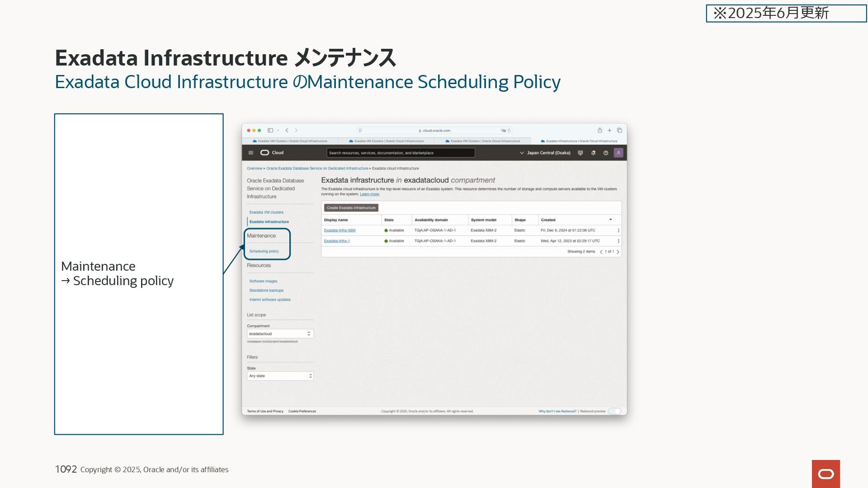Image resolution: width=868 pixels, height=488 pixels.
Task: Expand the Japan Central (Osaka) region dropdown
Action: click(x=545, y=153)
